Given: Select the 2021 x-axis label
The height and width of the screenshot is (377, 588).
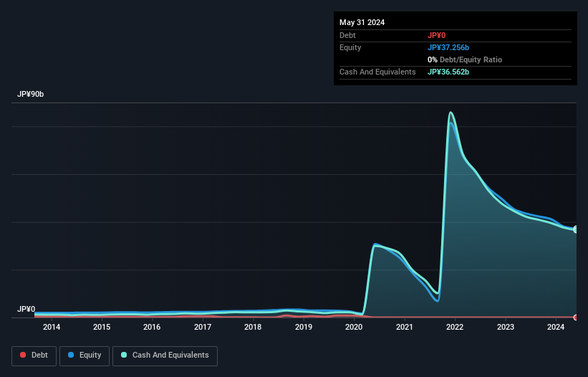Looking at the screenshot, I should pyautogui.click(x=404, y=327).
